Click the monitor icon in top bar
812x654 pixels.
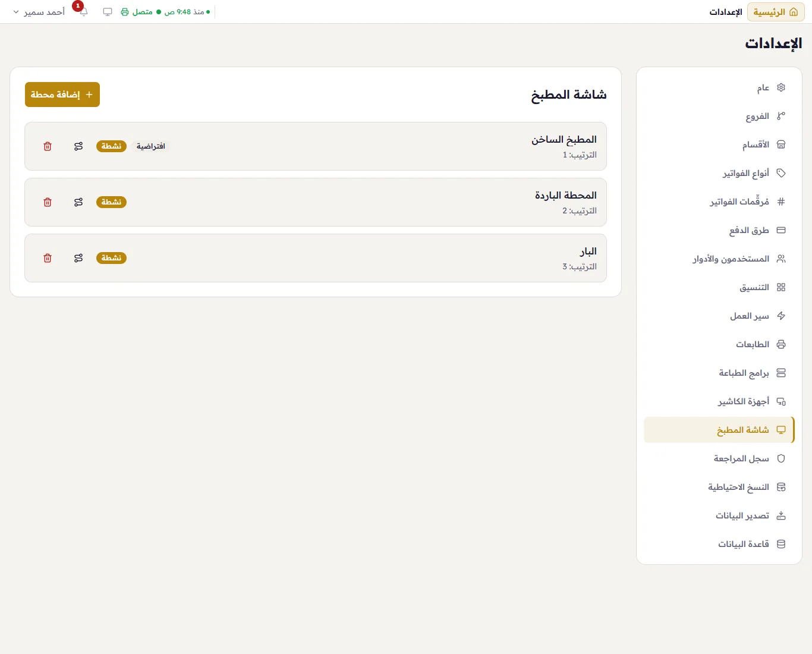tap(108, 12)
